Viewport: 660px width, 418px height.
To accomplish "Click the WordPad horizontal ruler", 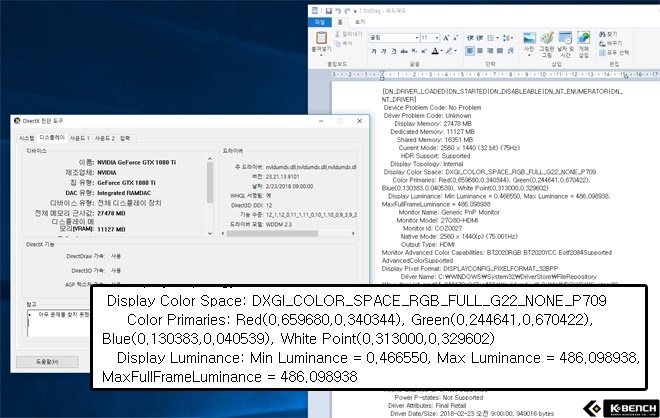I will point(495,75).
